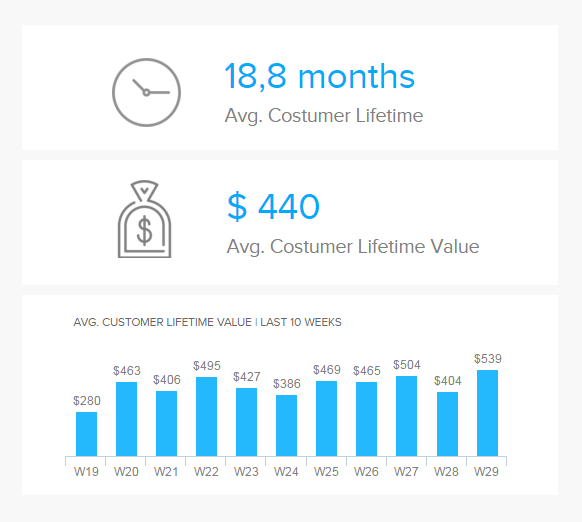The width and height of the screenshot is (582, 522).
Task: Select the W28 bar showing $404
Action: point(448,424)
